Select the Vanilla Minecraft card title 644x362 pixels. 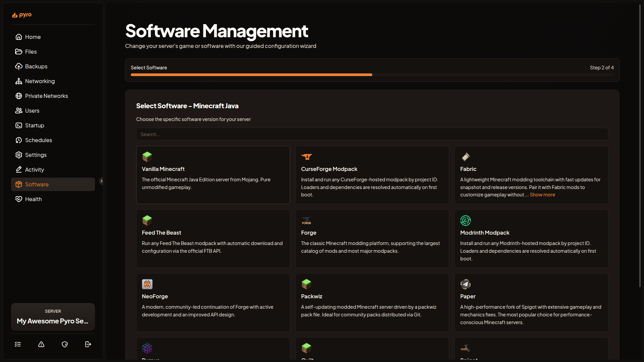coord(163,169)
